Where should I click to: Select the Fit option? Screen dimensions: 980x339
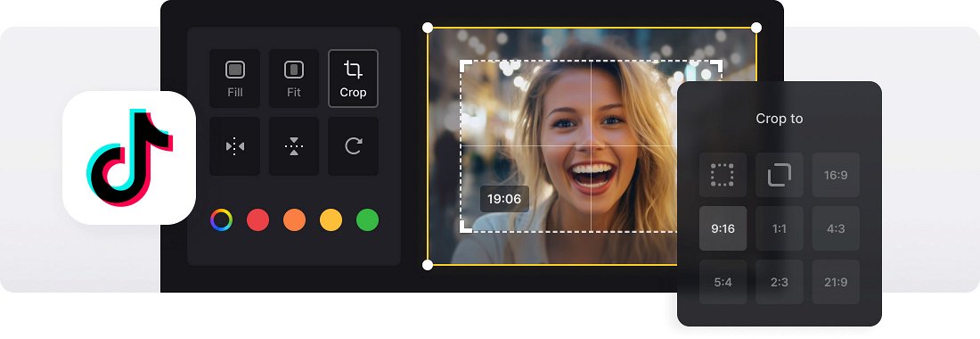tap(294, 79)
